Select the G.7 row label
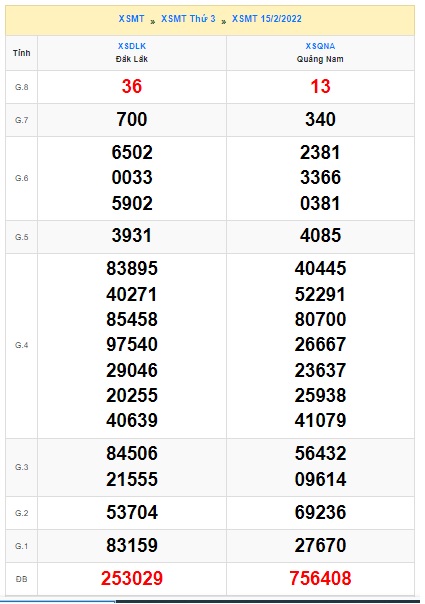The height and width of the screenshot is (604, 425). 22,120
